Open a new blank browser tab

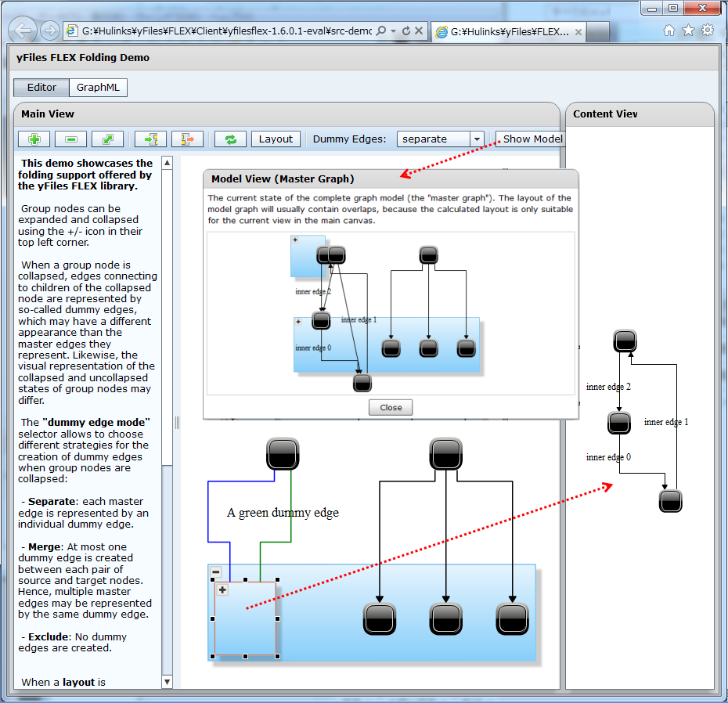click(x=597, y=31)
